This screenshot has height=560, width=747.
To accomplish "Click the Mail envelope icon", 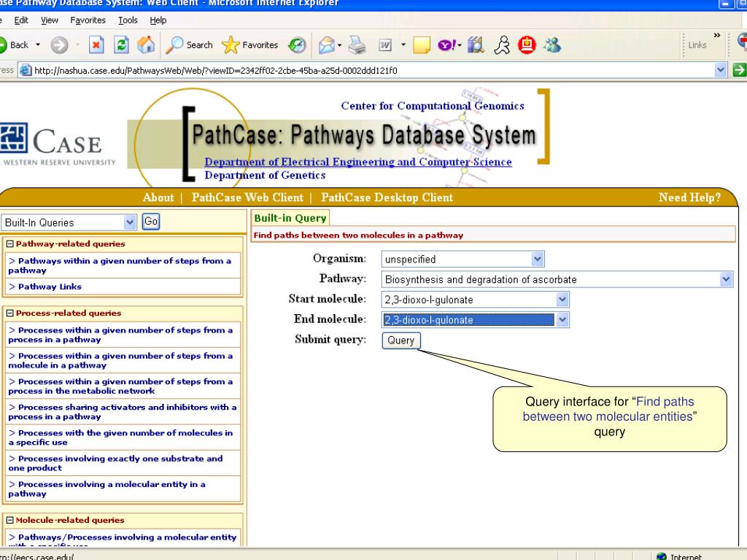I will coord(327,45).
